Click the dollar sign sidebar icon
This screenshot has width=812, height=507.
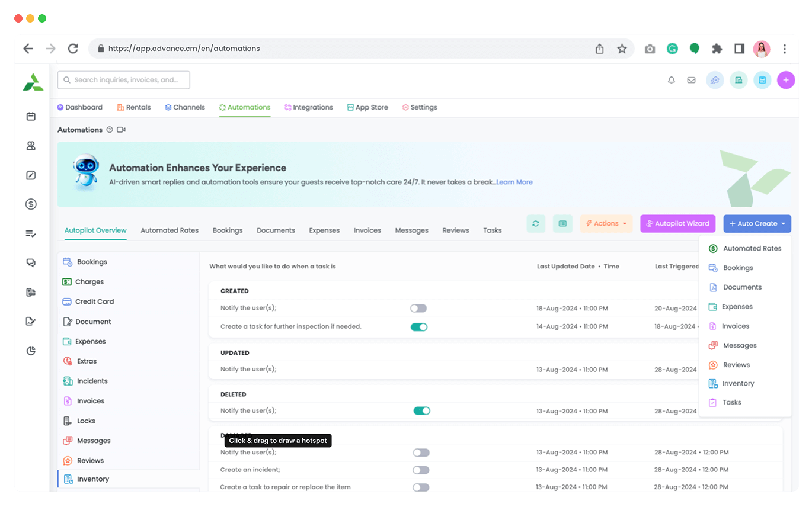(x=31, y=204)
